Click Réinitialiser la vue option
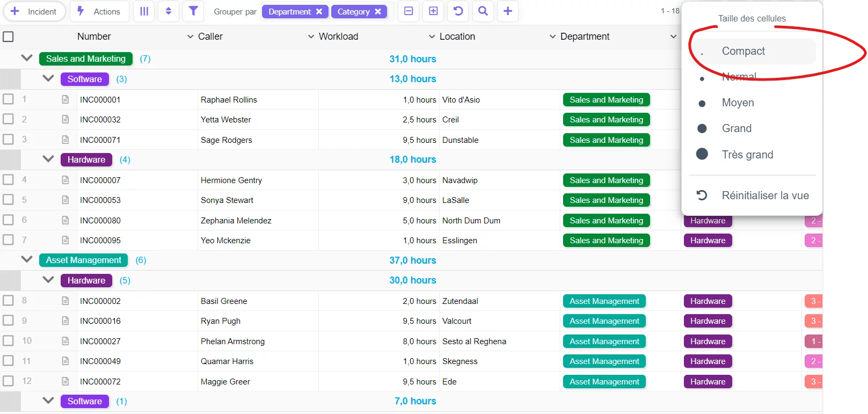The height and width of the screenshot is (414, 868). [764, 195]
